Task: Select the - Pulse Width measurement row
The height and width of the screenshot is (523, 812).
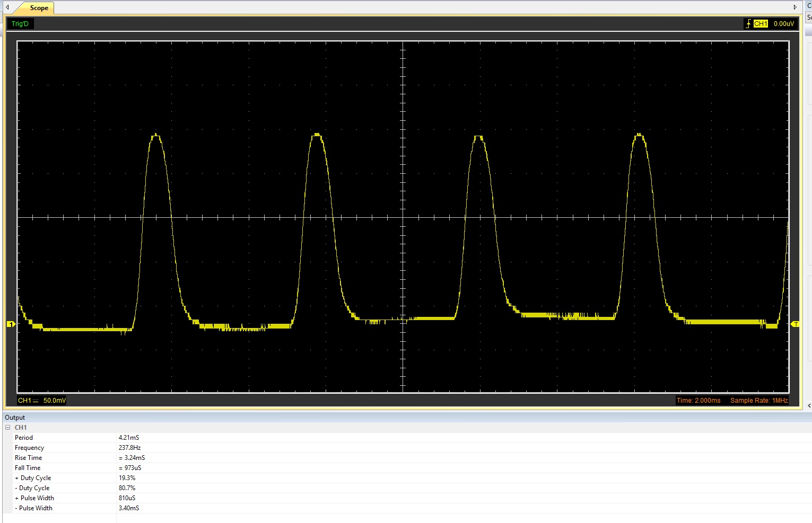Action: tap(33, 508)
